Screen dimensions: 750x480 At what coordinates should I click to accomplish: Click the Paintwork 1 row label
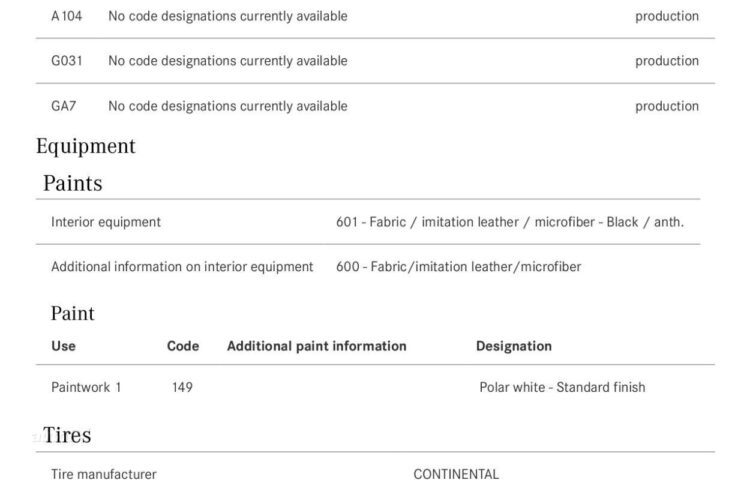[x=86, y=387]
